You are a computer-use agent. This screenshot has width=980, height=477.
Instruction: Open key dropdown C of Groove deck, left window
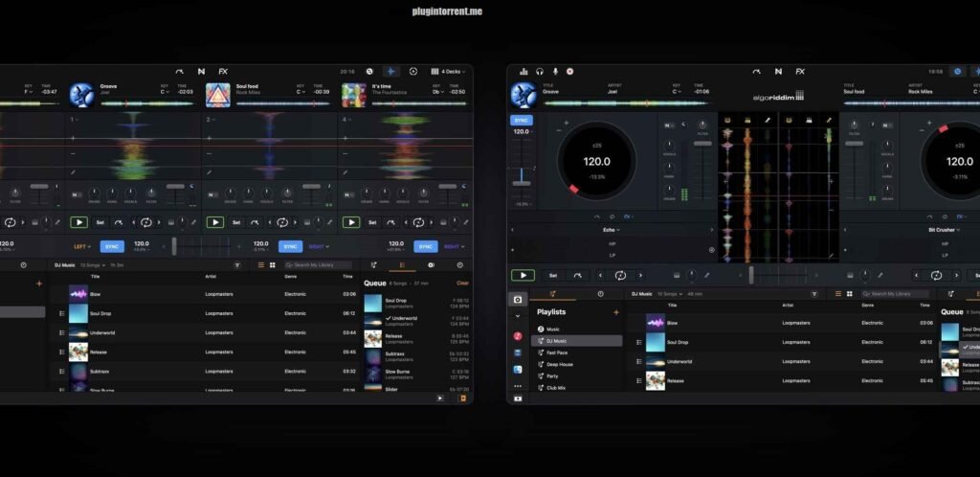tap(165, 93)
